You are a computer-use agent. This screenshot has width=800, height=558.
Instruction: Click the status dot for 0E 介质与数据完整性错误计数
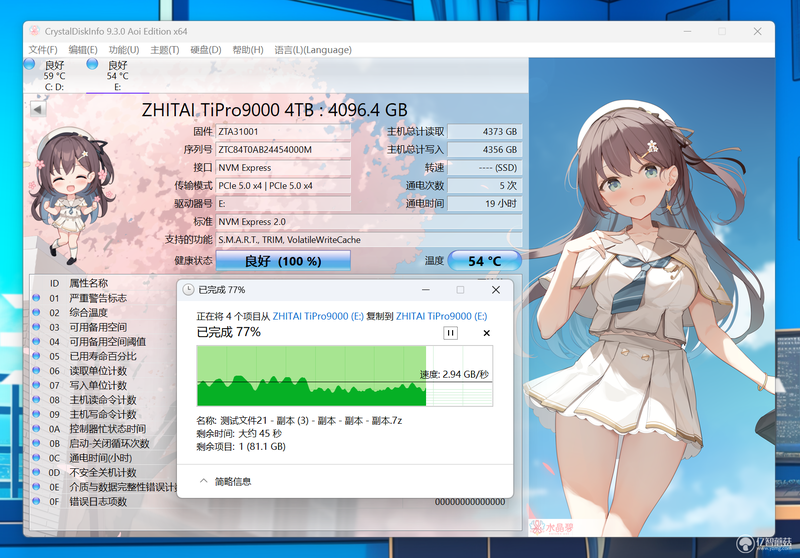(x=36, y=487)
